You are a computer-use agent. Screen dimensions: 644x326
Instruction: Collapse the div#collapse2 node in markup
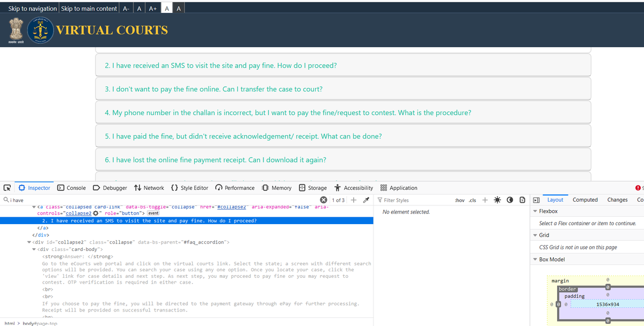point(30,242)
